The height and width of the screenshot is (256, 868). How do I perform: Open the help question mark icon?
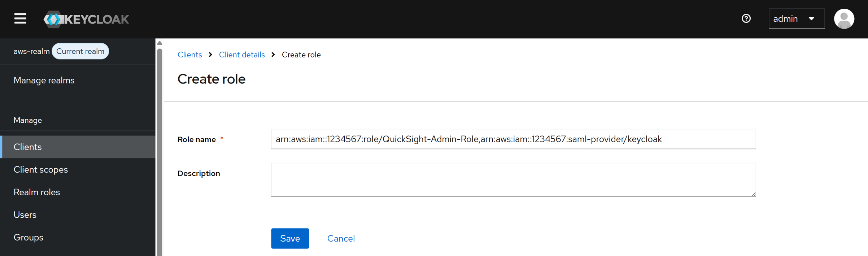(746, 18)
